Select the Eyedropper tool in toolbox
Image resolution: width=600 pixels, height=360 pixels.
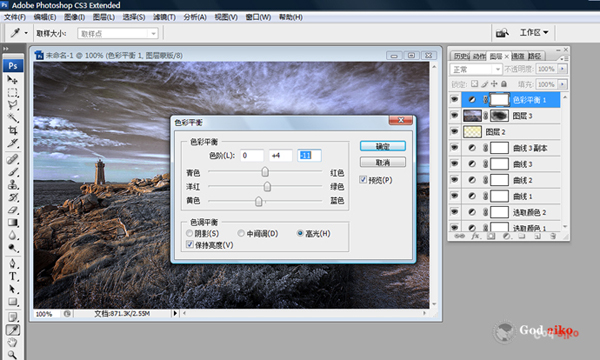[12, 330]
